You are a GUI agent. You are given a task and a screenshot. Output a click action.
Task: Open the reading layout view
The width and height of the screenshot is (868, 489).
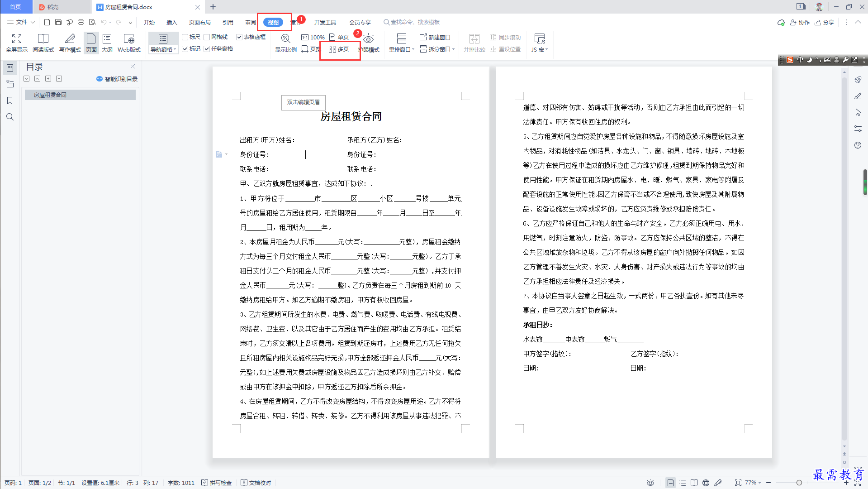43,43
